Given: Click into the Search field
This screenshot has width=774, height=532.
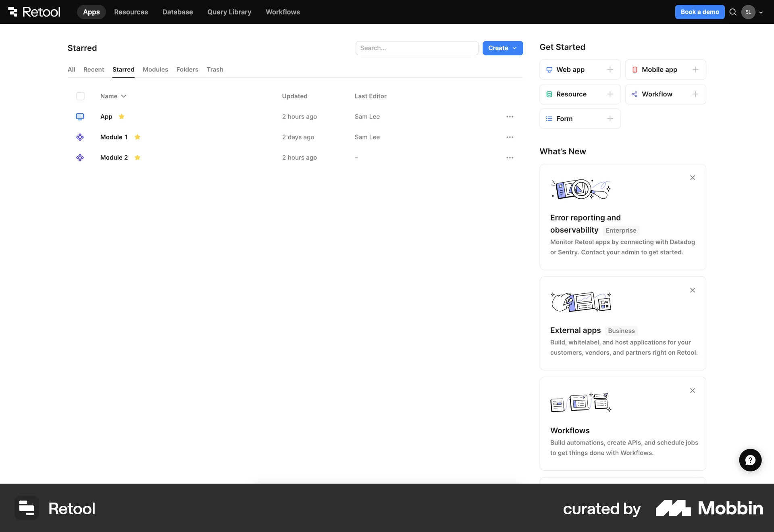Looking at the screenshot, I should [x=417, y=48].
